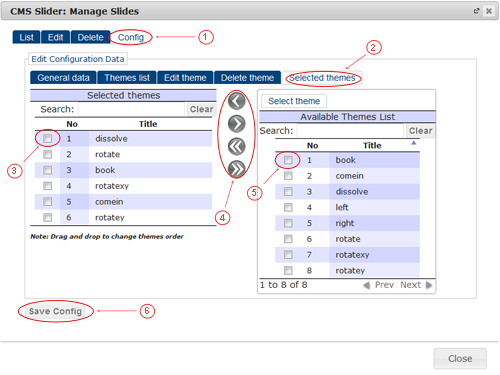Check the left row in Available Themes
This screenshot has height=375, width=500.
click(x=288, y=207)
